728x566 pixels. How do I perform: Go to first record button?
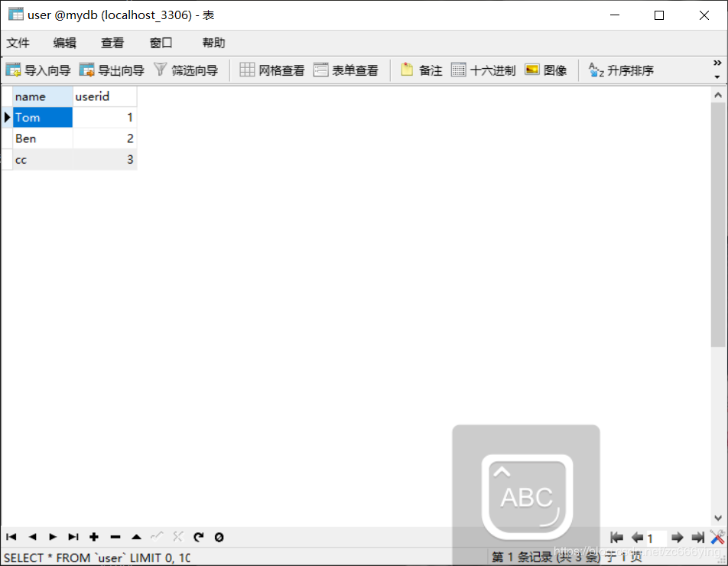[11, 537]
